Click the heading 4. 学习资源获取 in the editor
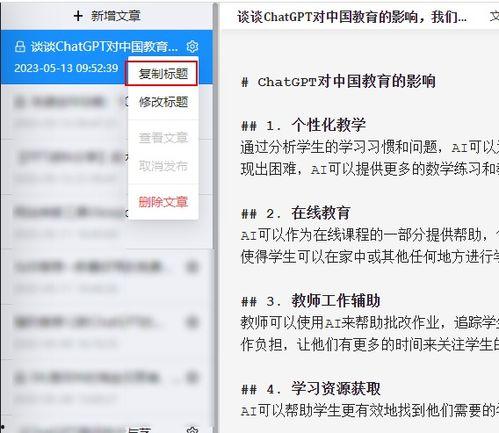Viewport: 499px width, 433px height. [x=323, y=389]
